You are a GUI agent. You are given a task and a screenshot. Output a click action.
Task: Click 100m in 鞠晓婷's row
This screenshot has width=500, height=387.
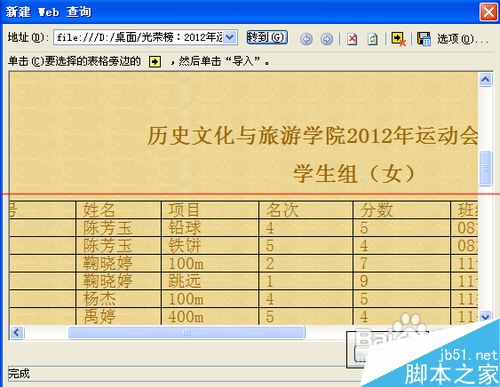click(x=210, y=264)
